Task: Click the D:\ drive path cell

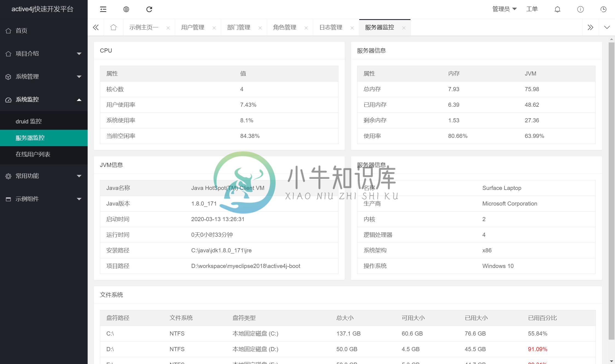Action: (x=110, y=349)
